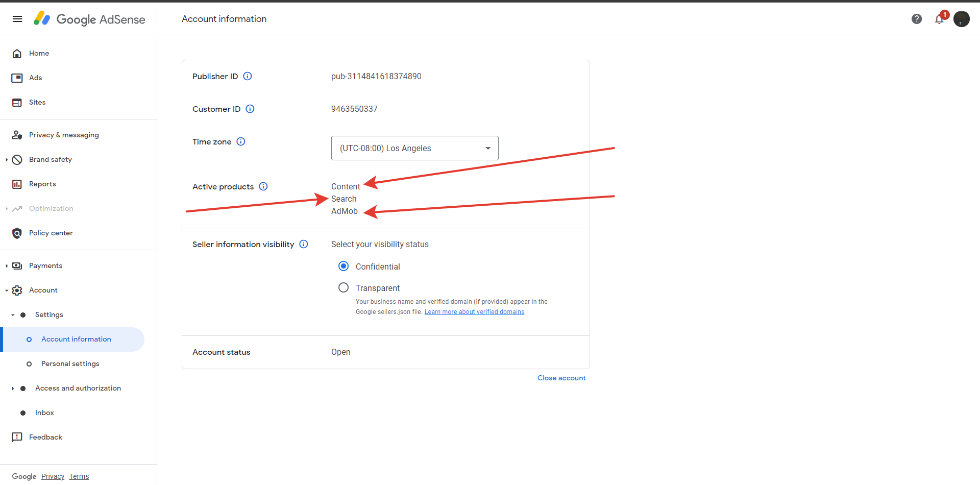Click the Privacy & messaging icon
The height and width of the screenshot is (485, 980).
(17, 135)
